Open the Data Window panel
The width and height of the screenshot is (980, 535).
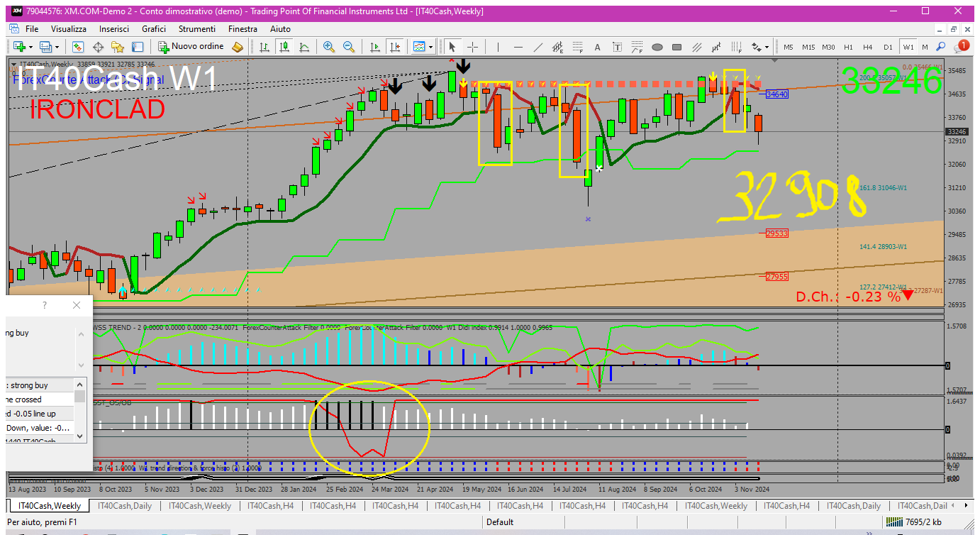tap(99, 47)
